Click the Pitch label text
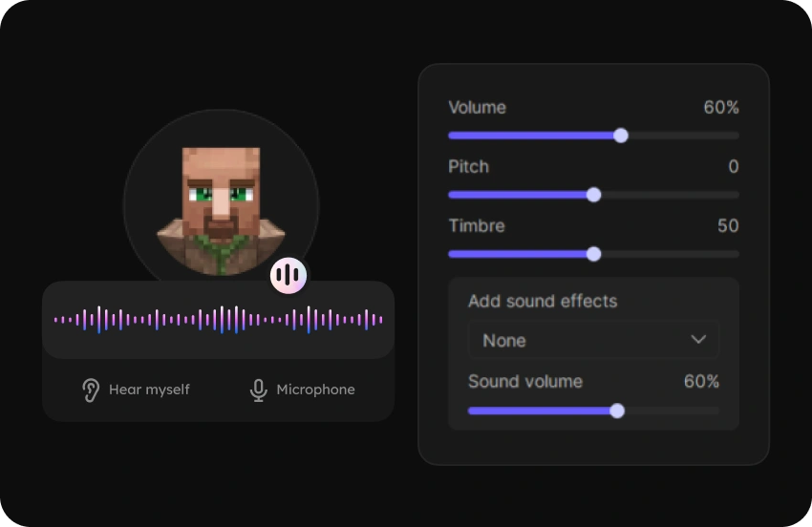 [468, 167]
